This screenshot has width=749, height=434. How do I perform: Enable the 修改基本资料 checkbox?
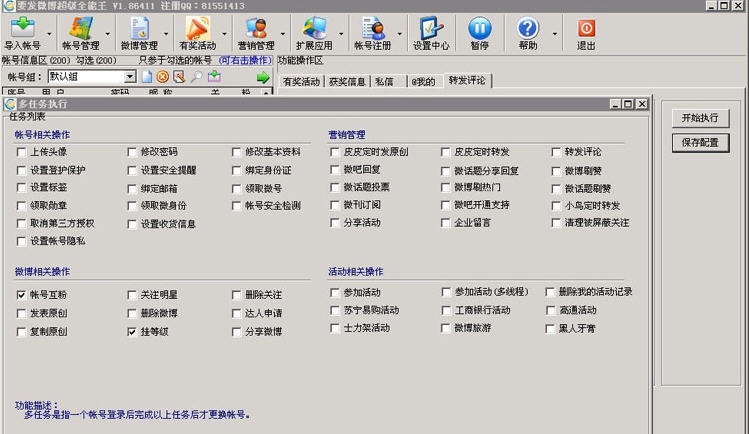point(236,152)
